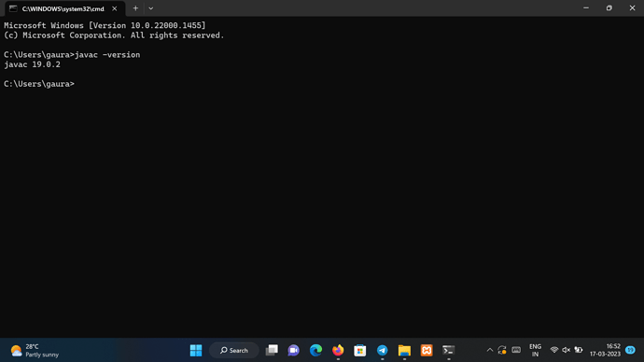Screen dimensions: 644x362
Task: Minimize the terminal window
Action: [586, 7]
